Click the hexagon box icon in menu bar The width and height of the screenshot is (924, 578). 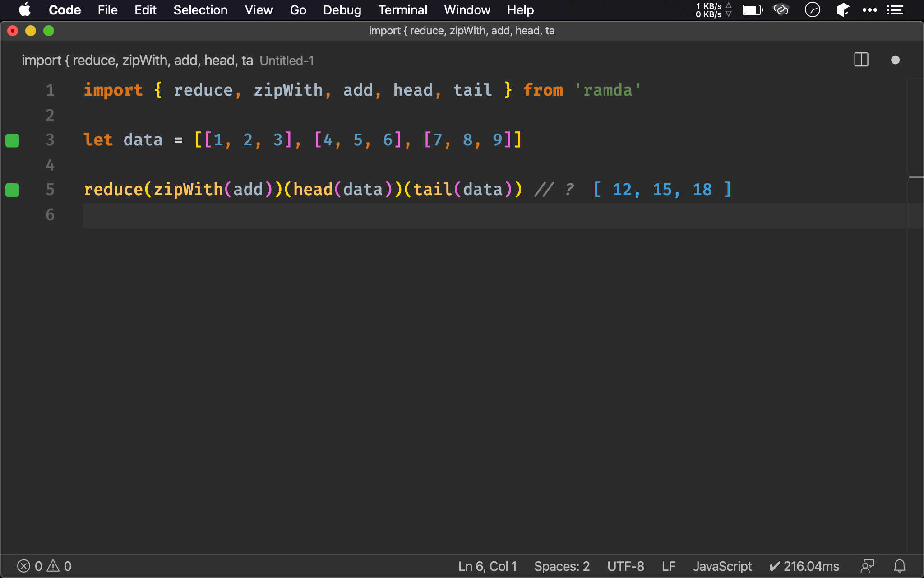(x=842, y=9)
